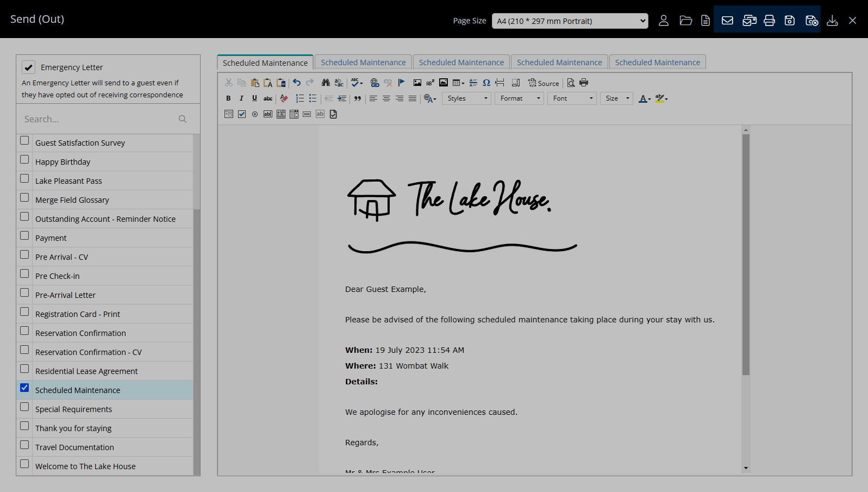
Task: Open the Font dropdown
Action: click(572, 98)
